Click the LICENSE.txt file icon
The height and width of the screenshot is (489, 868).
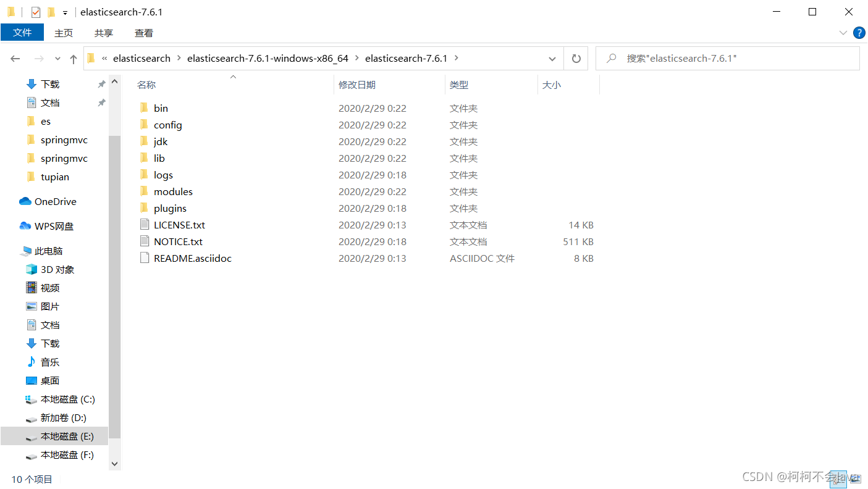click(x=145, y=225)
